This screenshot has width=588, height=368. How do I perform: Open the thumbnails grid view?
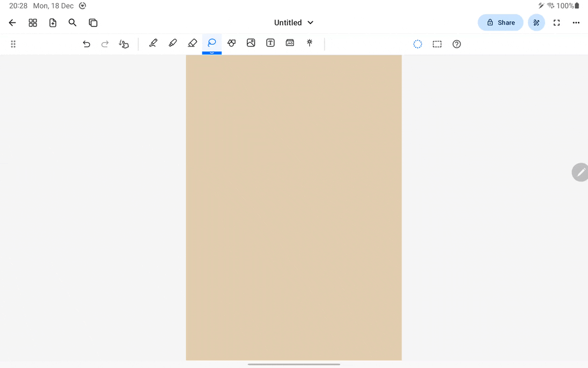tap(32, 22)
